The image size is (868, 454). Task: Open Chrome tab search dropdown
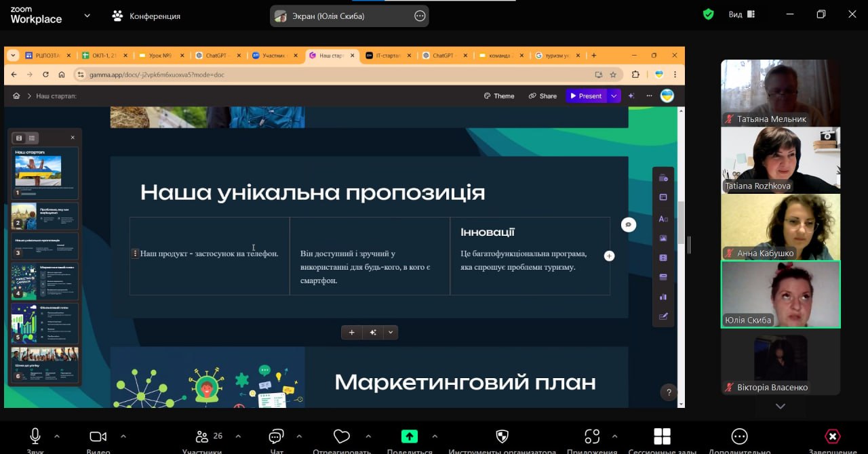pos(13,56)
